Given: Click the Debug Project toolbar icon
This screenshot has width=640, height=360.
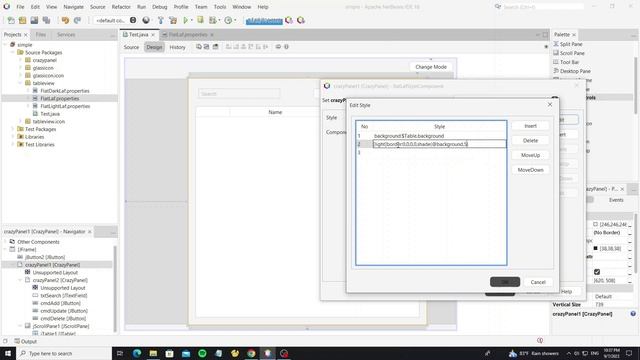Looking at the screenshot, I should [x=213, y=20].
